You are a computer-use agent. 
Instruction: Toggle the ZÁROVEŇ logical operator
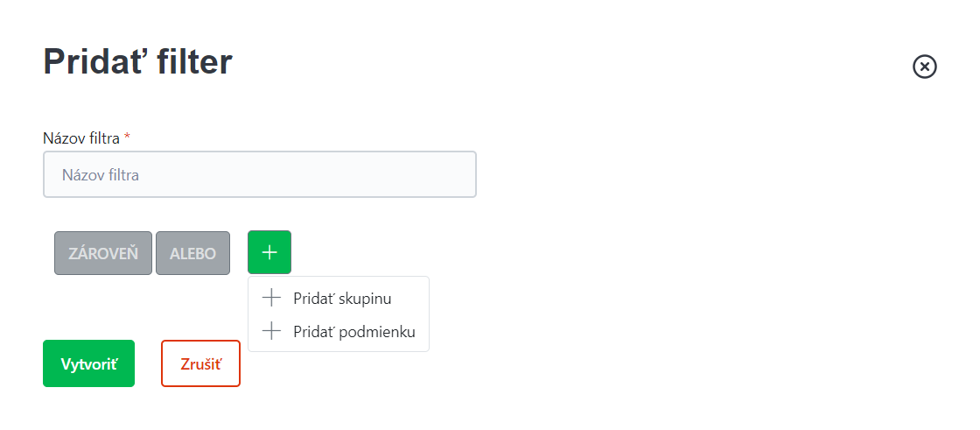point(103,253)
